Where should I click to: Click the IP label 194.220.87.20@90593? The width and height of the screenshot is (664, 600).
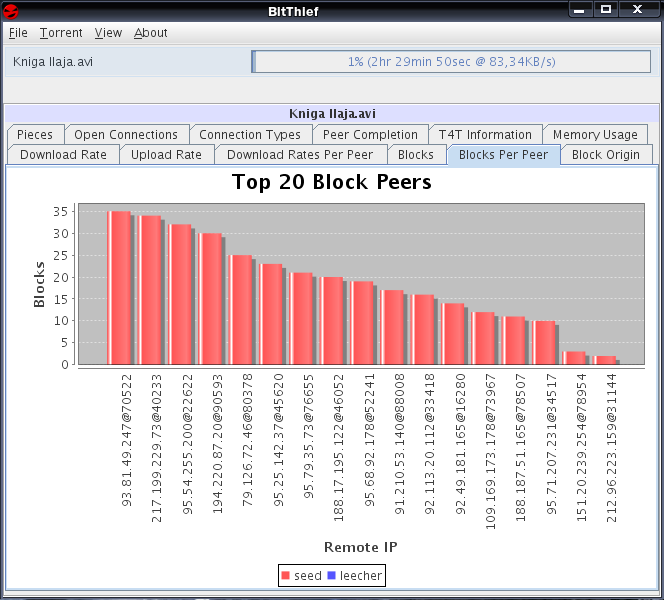pos(218,444)
